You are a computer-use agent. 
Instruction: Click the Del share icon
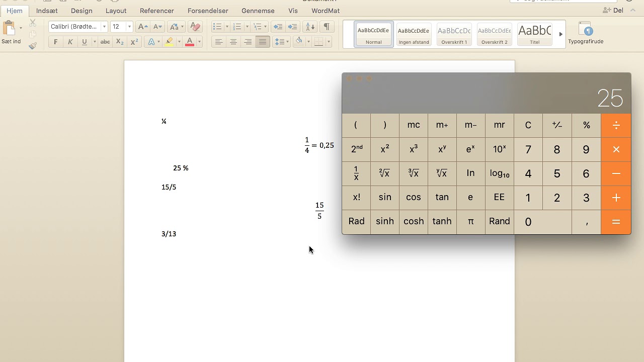point(613,11)
